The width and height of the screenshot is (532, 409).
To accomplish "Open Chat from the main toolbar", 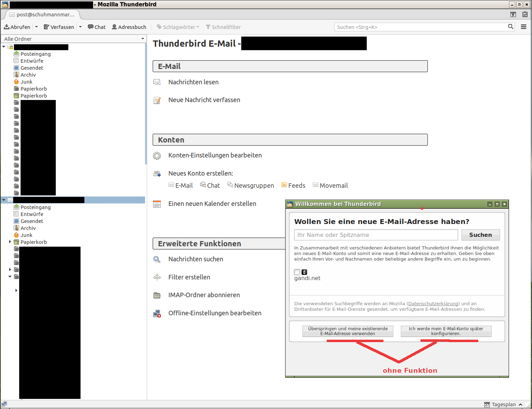I will click(x=97, y=27).
